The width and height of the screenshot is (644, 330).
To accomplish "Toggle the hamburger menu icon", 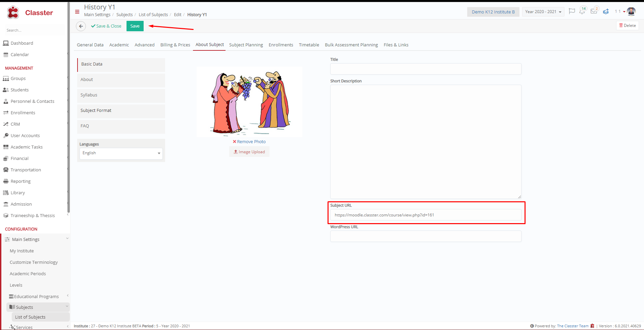I will pos(77,12).
